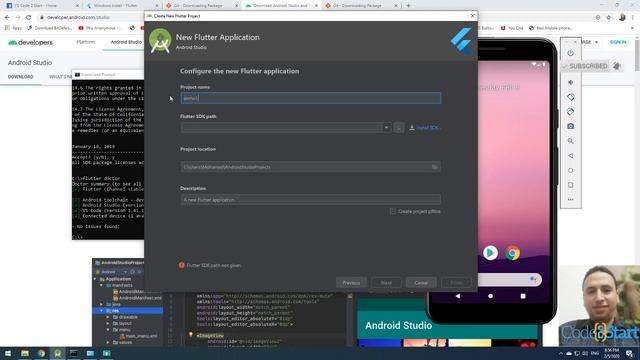Close the Create New Flutter Project dialog
The image size is (640, 360).
472,16
